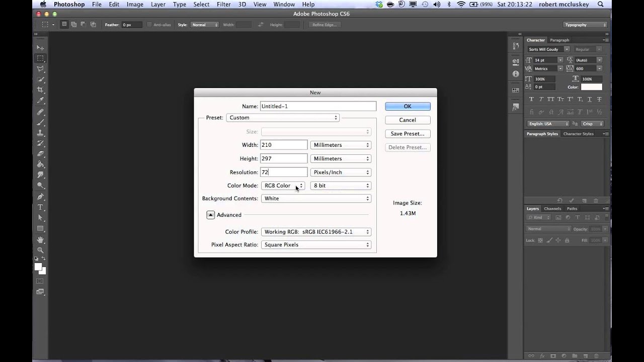
Task: Select the Crop tool
Action: (40, 90)
